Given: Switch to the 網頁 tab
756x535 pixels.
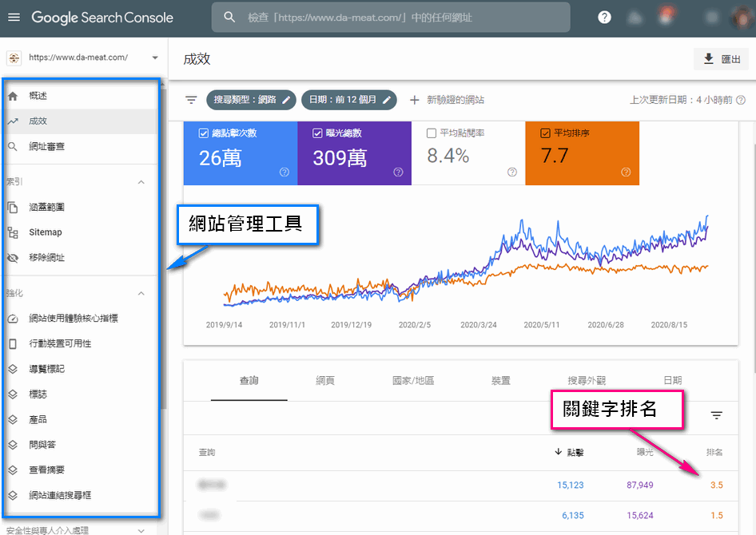Looking at the screenshot, I should click(325, 380).
